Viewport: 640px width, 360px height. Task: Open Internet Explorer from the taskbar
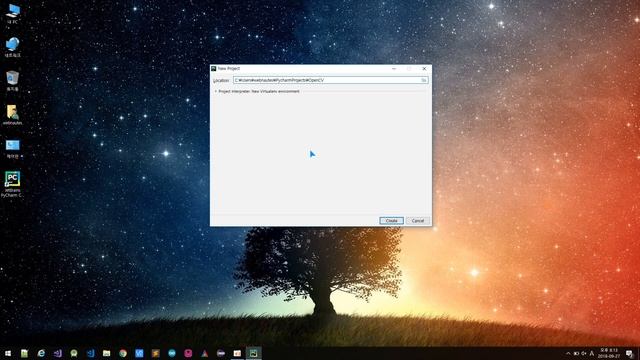[x=41, y=353]
